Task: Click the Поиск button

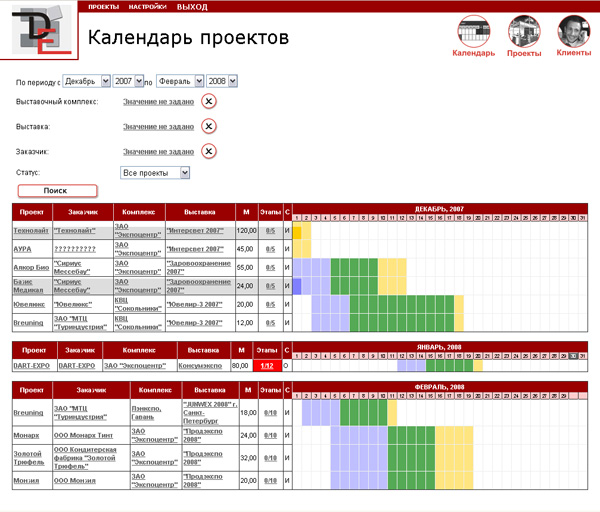Action: [57, 191]
